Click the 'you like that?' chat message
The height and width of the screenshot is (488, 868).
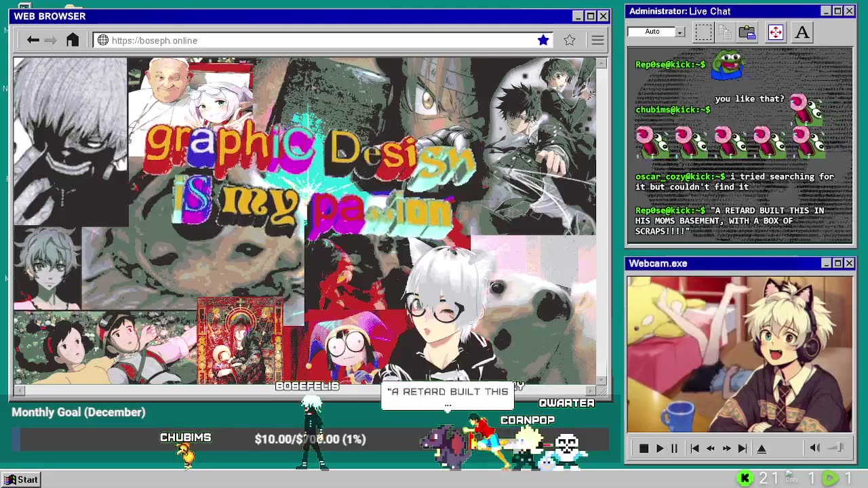pyautogui.click(x=749, y=99)
